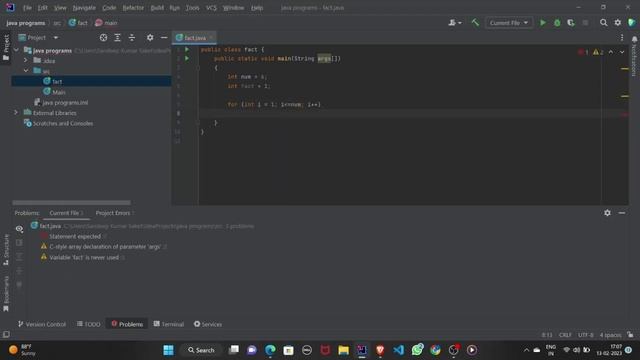Click the yellow warning count indicator in the editor
The height and width of the screenshot is (360, 640).
click(598, 52)
